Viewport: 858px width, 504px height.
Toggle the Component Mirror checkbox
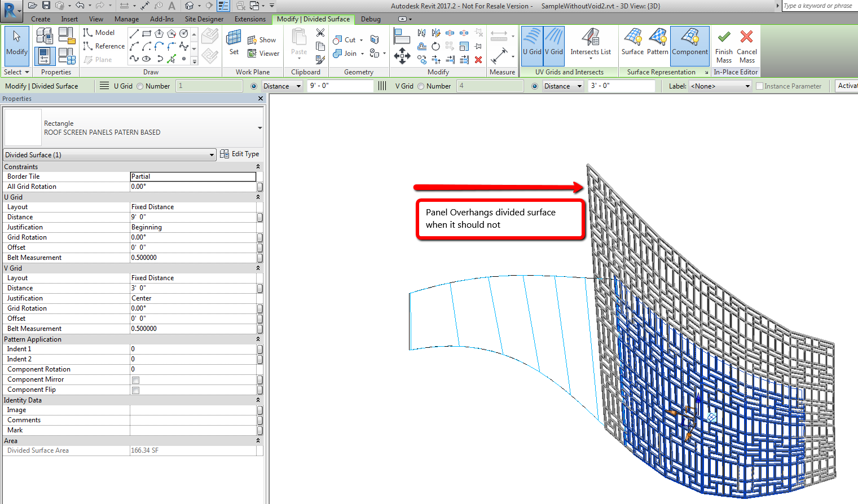pyautogui.click(x=134, y=379)
